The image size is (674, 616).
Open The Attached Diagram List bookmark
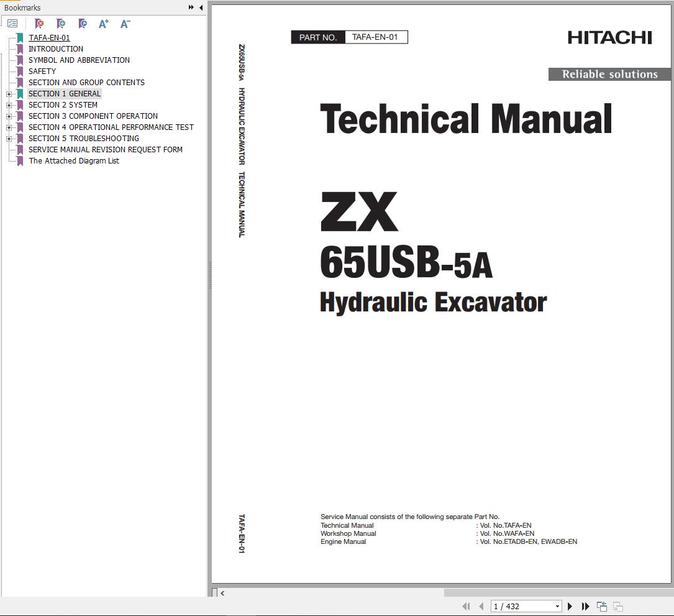point(74,161)
